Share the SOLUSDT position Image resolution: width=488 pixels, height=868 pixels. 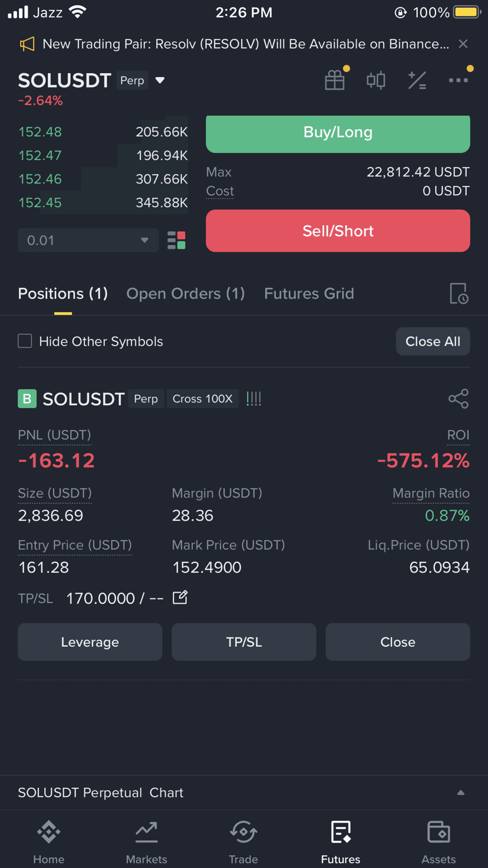click(459, 399)
